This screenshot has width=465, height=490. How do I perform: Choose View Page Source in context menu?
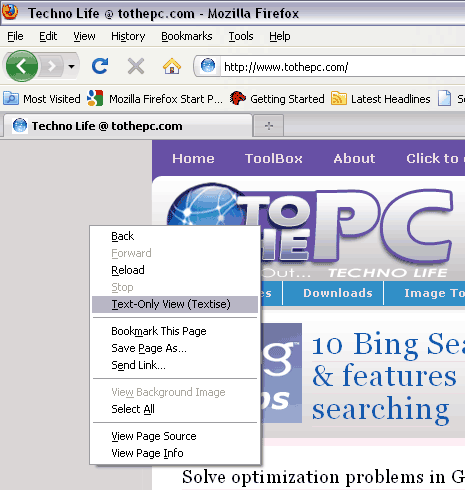[175, 436]
